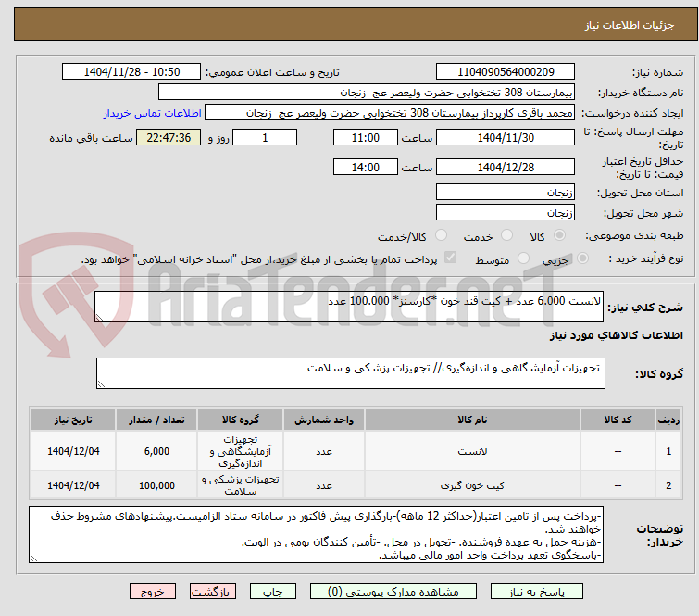The width and height of the screenshot is (699, 616).
Task: Select the کالا/خدمت radio button
Action: (x=441, y=235)
